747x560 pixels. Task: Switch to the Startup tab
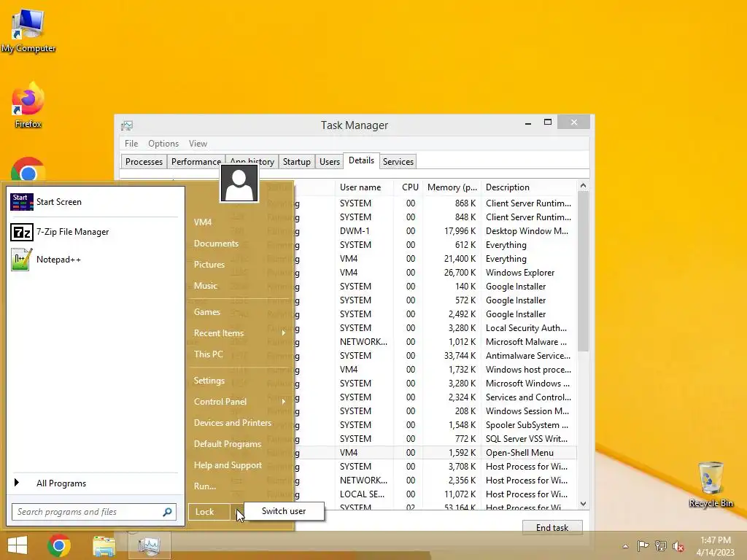(296, 161)
